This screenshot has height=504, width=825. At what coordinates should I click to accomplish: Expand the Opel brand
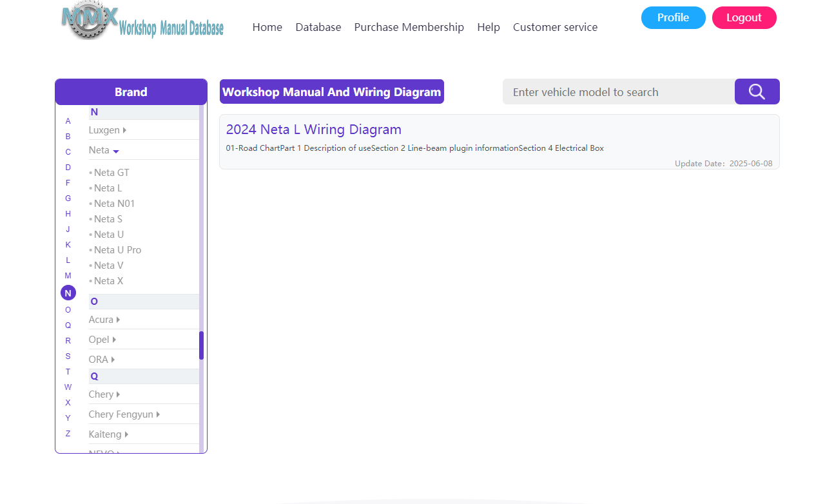pyautogui.click(x=102, y=340)
